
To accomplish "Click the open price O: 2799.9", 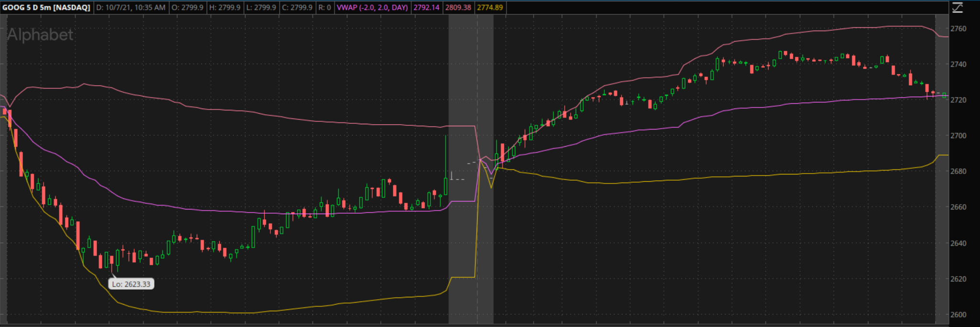I will [x=188, y=8].
